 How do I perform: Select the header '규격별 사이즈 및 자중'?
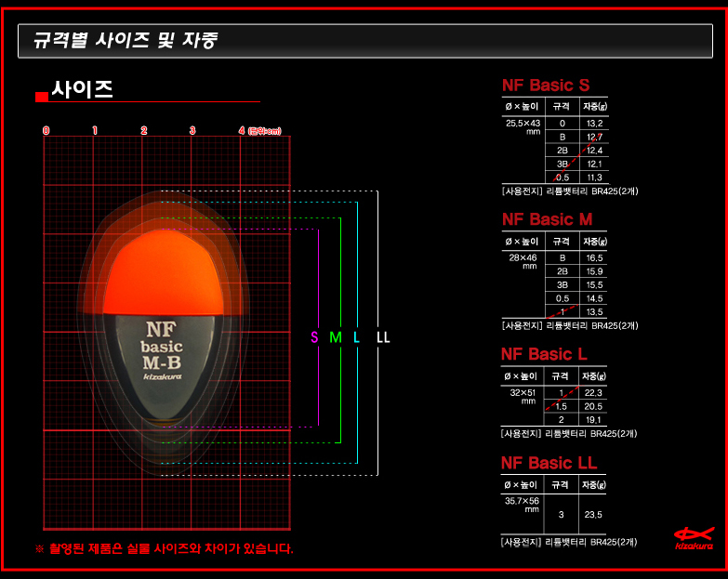tap(126, 40)
